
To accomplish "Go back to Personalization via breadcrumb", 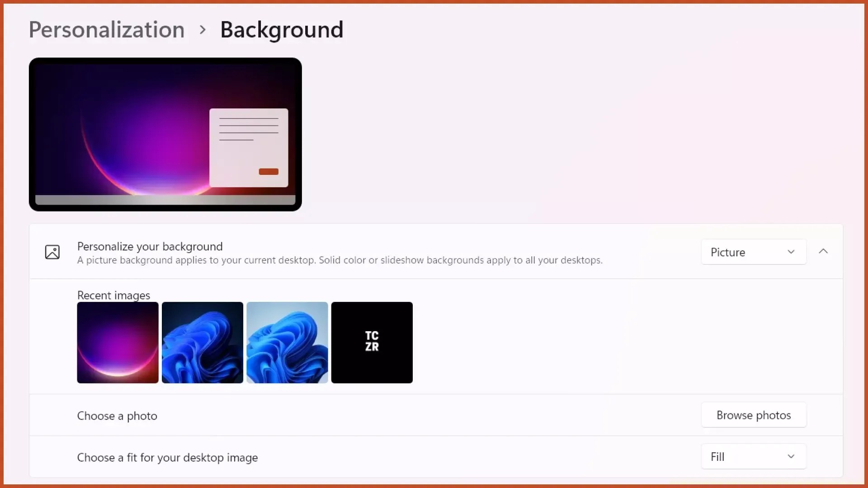I will point(107,30).
